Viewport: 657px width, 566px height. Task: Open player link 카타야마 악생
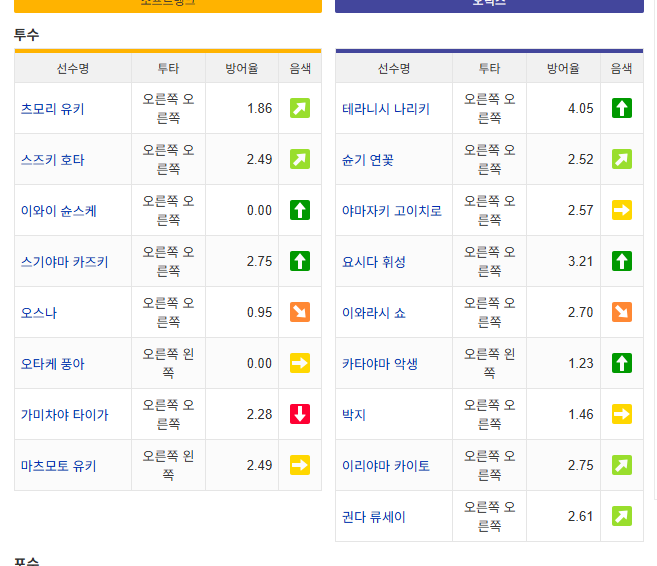click(x=380, y=364)
